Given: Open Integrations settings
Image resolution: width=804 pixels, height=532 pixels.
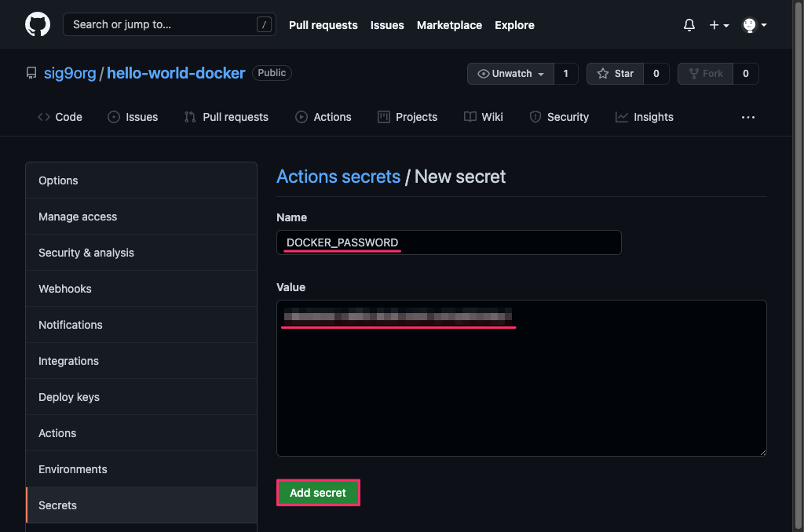Looking at the screenshot, I should pyautogui.click(x=141, y=361).
